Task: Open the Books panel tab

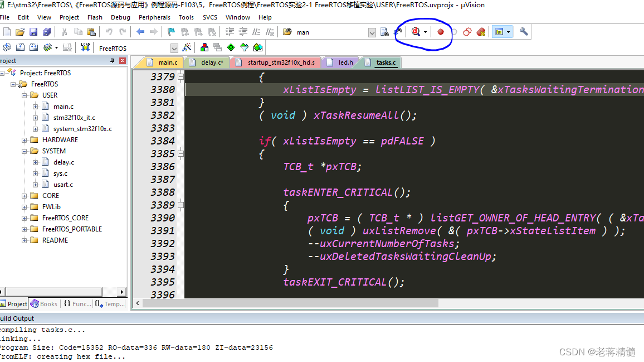Action: tap(44, 304)
